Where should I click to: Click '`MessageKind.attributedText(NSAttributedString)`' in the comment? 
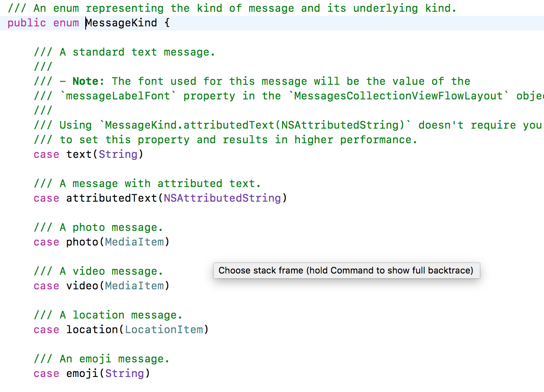pyautogui.click(x=255, y=125)
